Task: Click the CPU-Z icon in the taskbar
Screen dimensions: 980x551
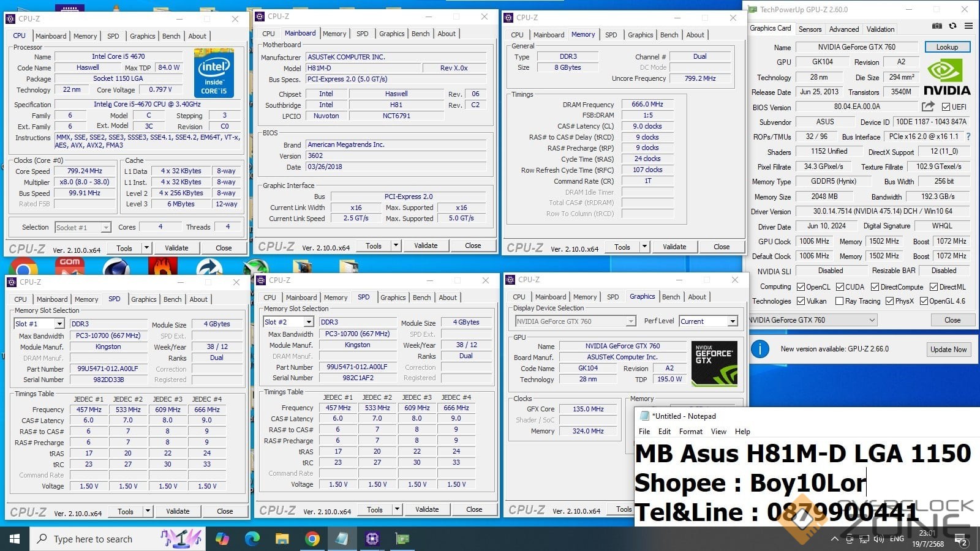Action: (372, 539)
